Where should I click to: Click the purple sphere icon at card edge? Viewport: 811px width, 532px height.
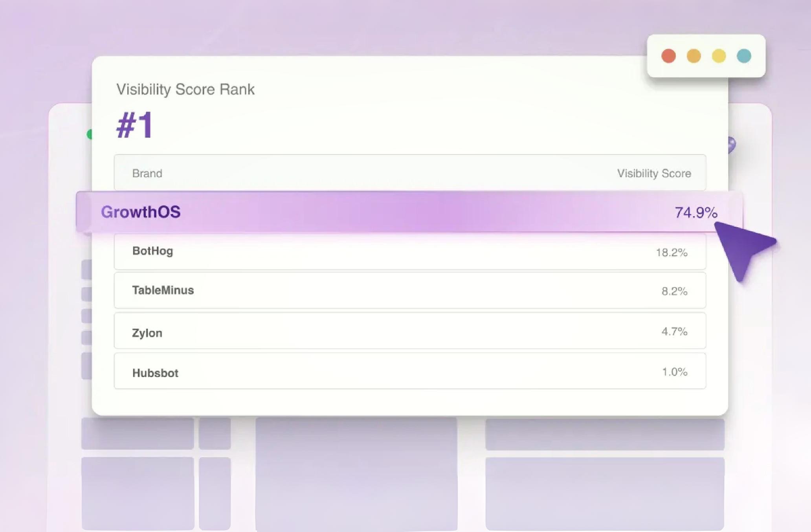731,145
